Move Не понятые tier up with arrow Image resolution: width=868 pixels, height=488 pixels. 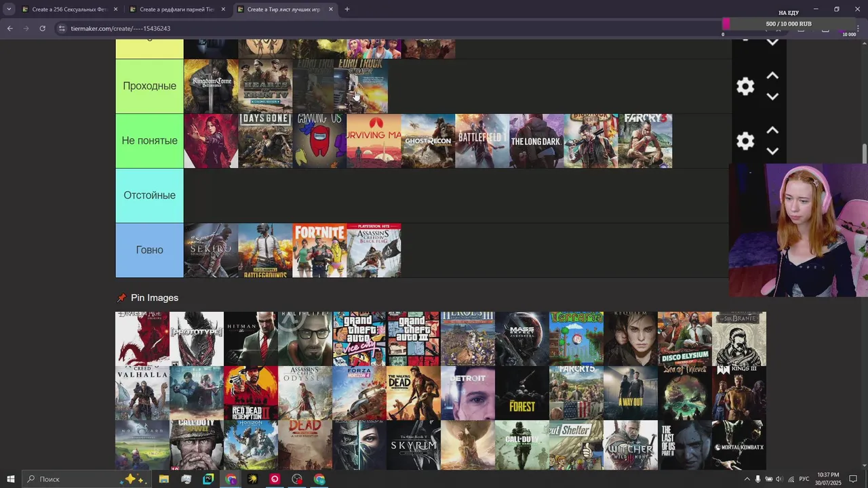click(772, 130)
